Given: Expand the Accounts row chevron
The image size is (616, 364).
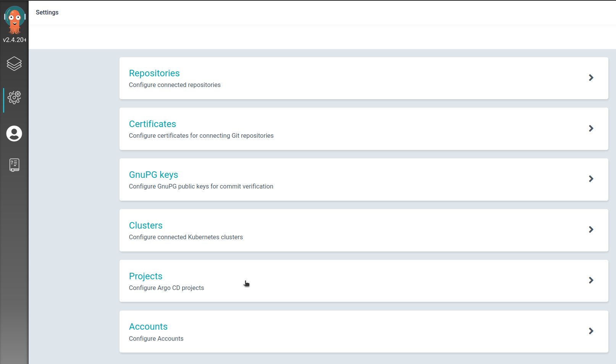Looking at the screenshot, I should [x=591, y=331].
